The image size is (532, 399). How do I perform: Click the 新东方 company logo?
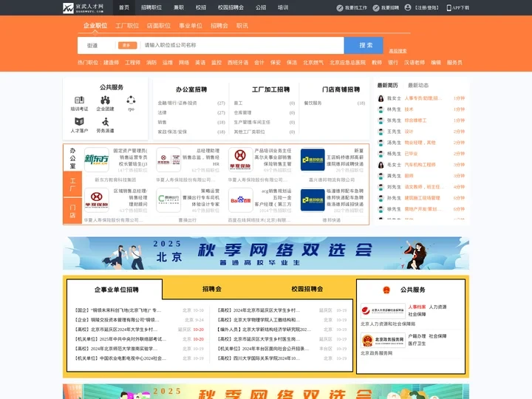pyautogui.click(x=97, y=160)
